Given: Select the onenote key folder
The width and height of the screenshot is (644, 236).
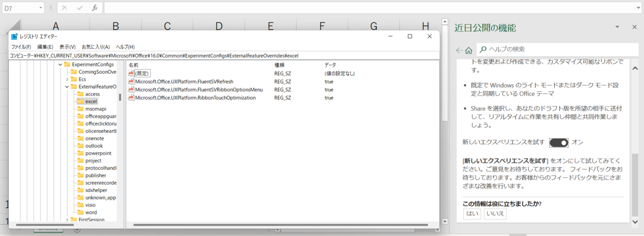Looking at the screenshot, I should (91, 138).
